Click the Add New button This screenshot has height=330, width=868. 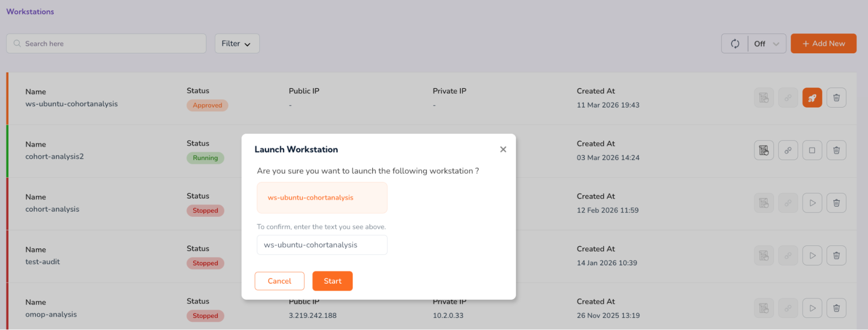tap(823, 44)
